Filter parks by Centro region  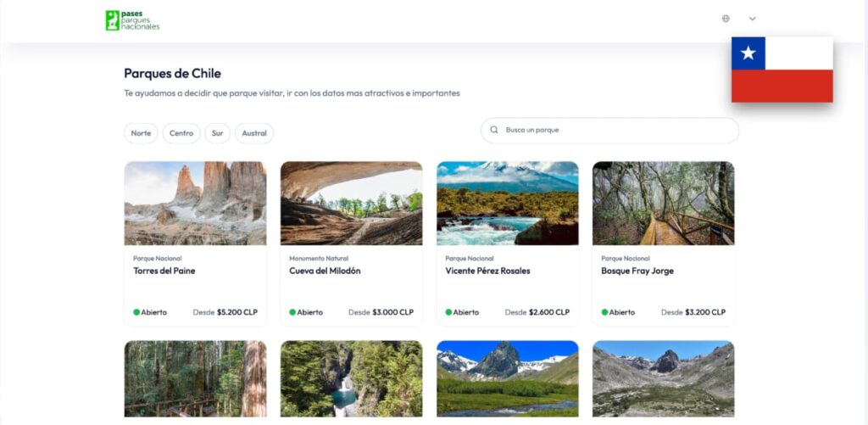click(181, 133)
